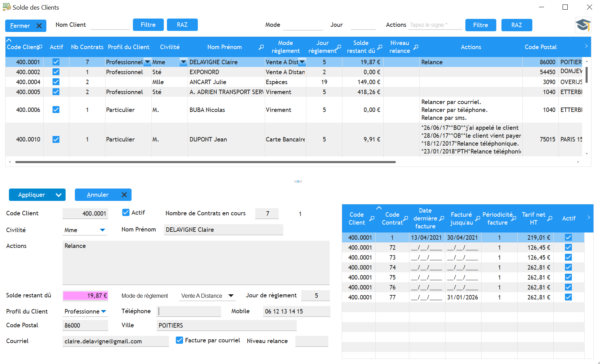This screenshot has height=364, width=600.
Task: Uncheck Actif for ANCART Julie
Action: pyautogui.click(x=56, y=82)
